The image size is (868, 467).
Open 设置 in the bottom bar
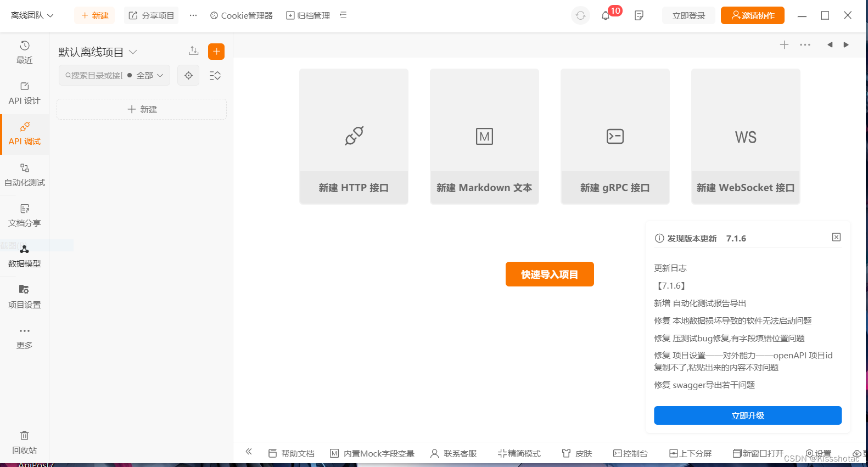point(818,453)
